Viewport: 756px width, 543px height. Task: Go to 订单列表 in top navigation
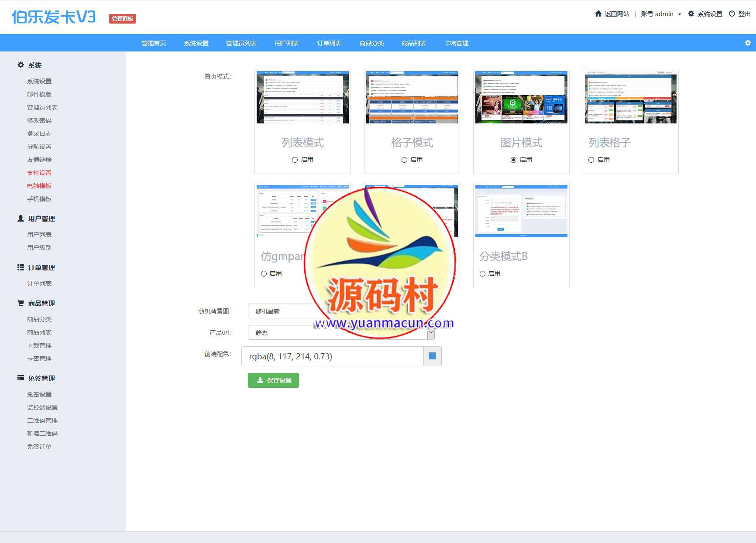329,43
